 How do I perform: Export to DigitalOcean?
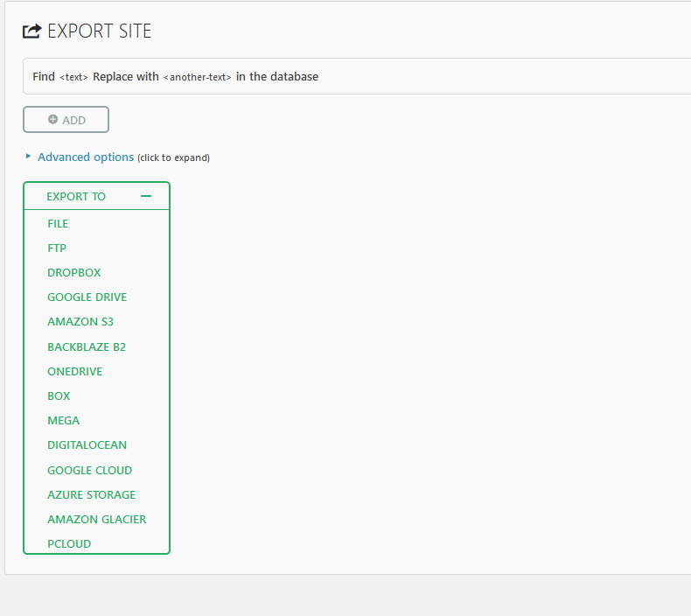click(87, 445)
